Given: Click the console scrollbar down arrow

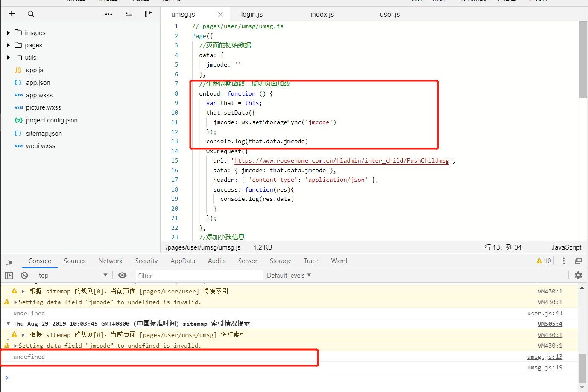Looking at the screenshot, I should click(x=582, y=388).
